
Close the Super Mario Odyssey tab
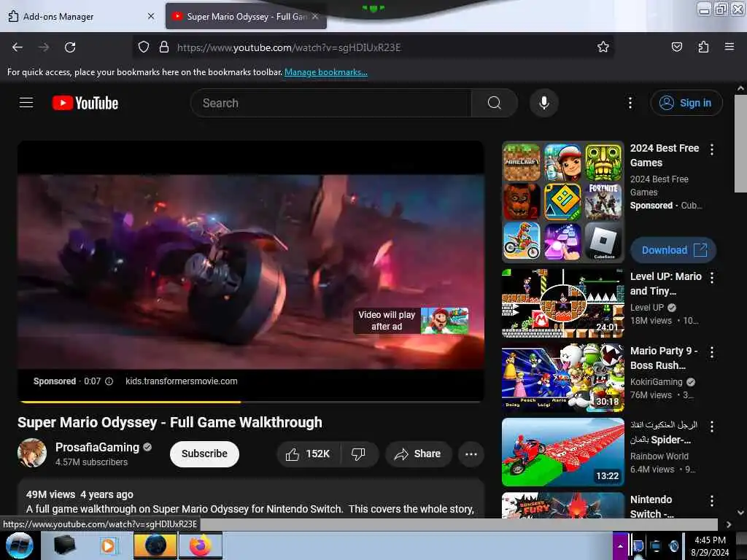pos(315,16)
